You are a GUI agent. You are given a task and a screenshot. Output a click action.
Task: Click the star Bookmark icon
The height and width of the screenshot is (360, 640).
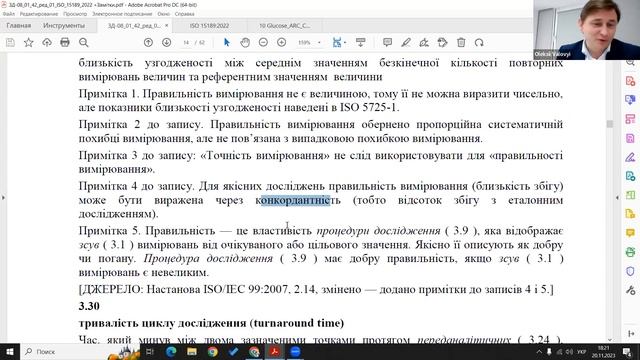(x=29, y=42)
